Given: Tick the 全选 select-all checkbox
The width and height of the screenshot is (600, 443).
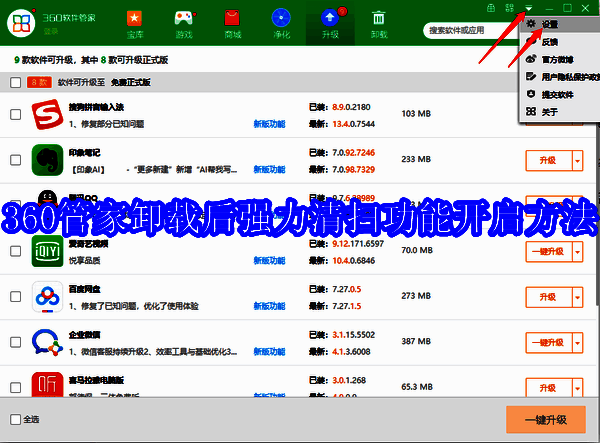Looking at the screenshot, I should [x=15, y=419].
